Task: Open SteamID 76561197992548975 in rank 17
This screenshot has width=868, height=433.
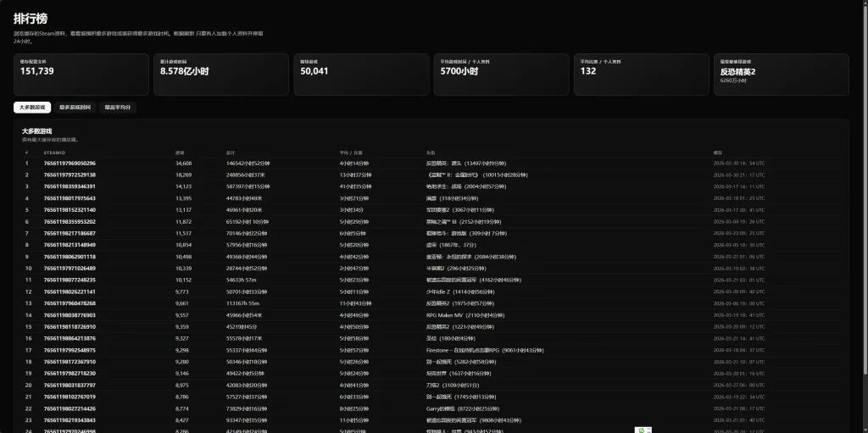Action: pos(70,349)
